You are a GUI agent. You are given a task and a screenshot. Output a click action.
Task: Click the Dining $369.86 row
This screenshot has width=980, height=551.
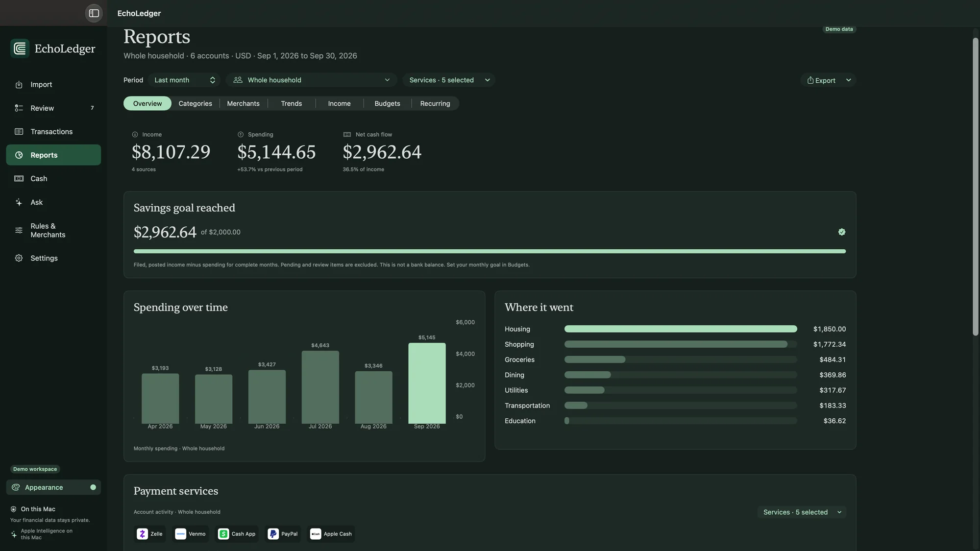pos(675,375)
